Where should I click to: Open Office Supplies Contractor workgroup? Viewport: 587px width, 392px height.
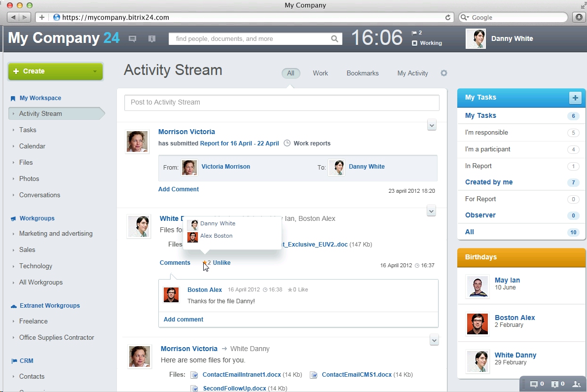[x=57, y=337]
